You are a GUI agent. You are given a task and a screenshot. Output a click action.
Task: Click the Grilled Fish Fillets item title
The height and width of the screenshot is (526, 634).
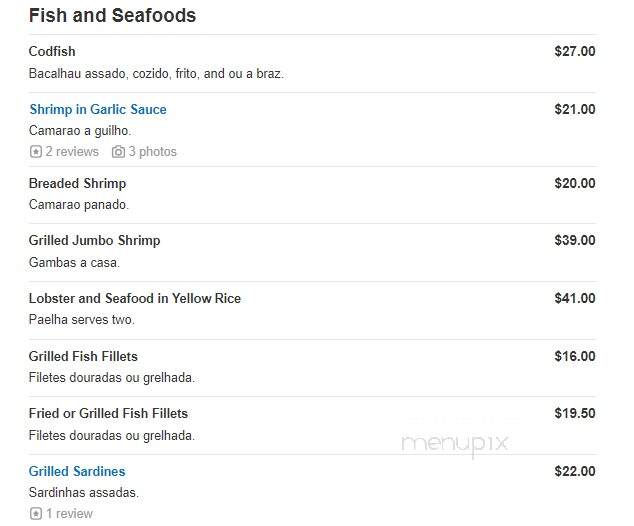83,356
